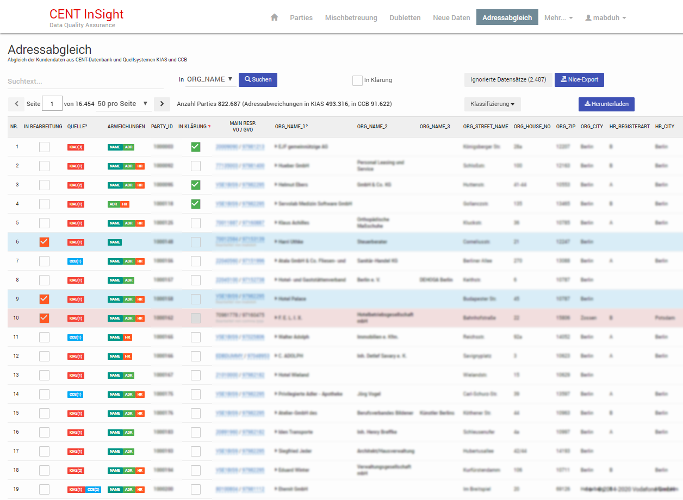Go to the home page via house icon
This screenshot has width=683, height=500.
click(274, 18)
